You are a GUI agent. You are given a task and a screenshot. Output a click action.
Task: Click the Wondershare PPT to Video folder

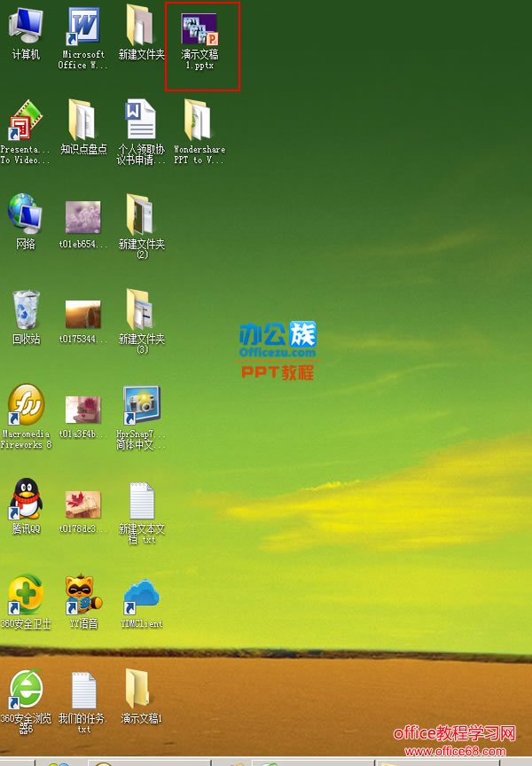click(199, 121)
